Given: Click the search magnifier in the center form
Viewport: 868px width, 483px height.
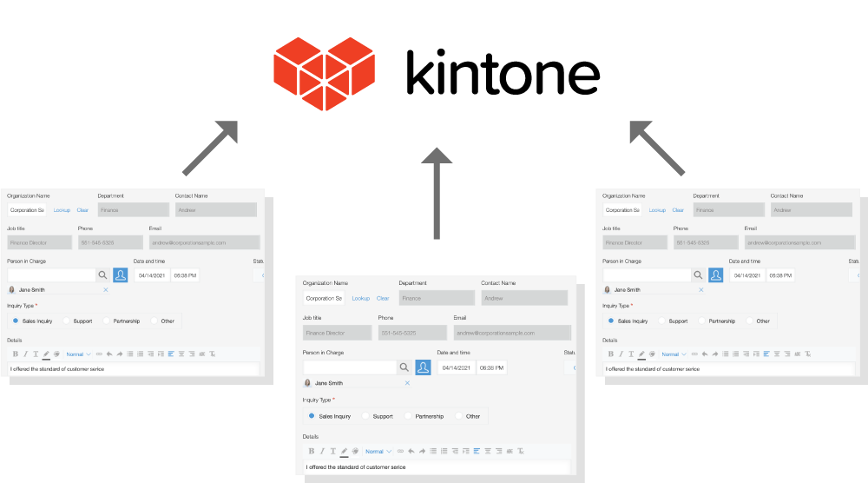Looking at the screenshot, I should coord(404,367).
